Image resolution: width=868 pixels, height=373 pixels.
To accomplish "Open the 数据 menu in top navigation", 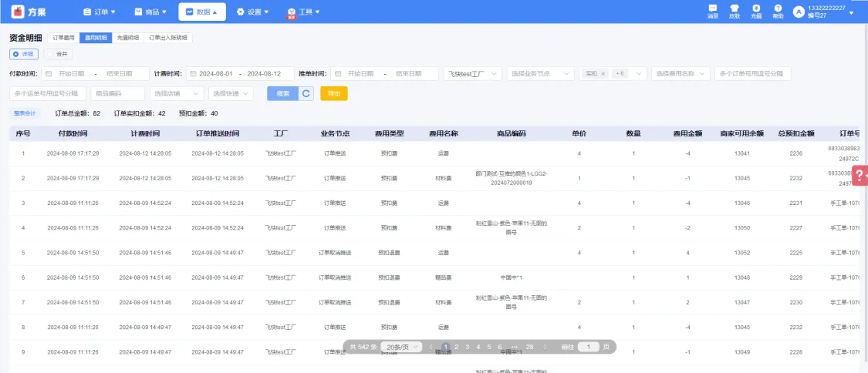I will pos(197,12).
